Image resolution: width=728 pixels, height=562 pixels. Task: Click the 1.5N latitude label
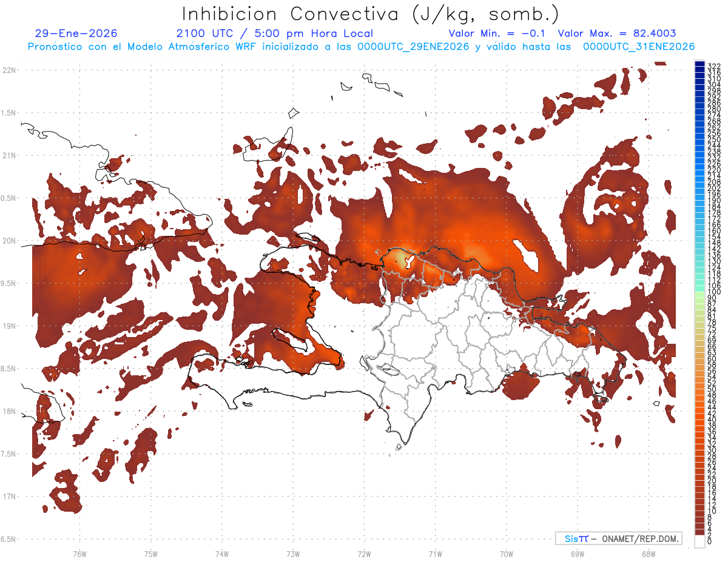[9, 113]
